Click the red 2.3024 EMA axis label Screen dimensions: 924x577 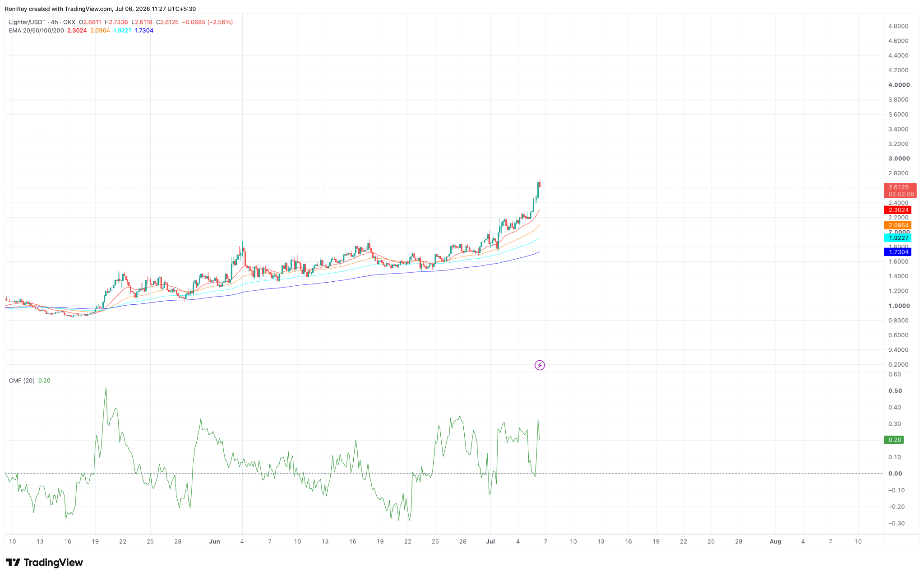coord(898,210)
